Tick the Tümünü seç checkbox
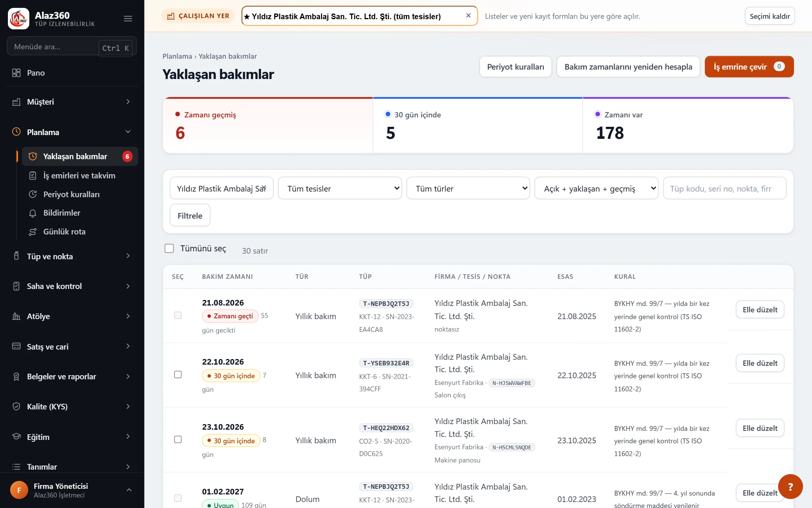This screenshot has width=812, height=508. point(169,248)
